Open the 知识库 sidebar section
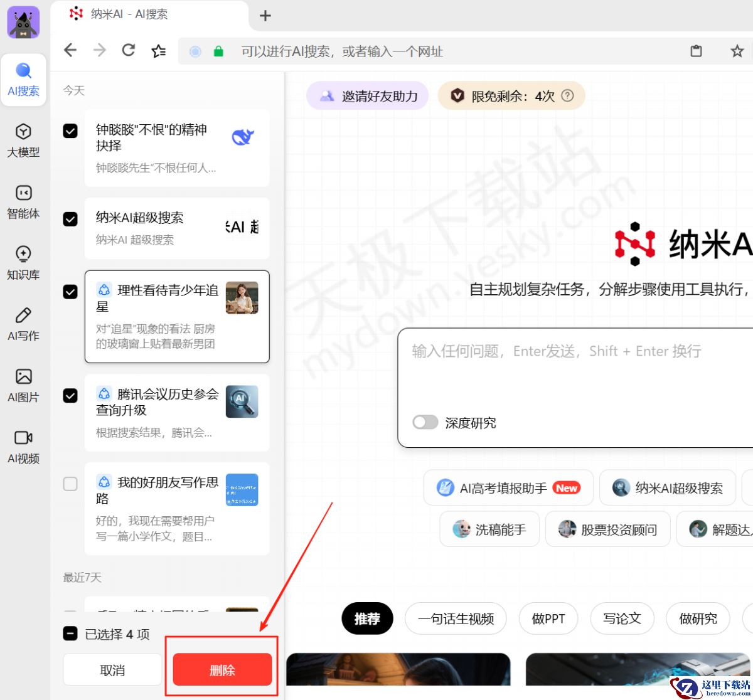Viewport: 753px width, 700px height. coord(23,263)
